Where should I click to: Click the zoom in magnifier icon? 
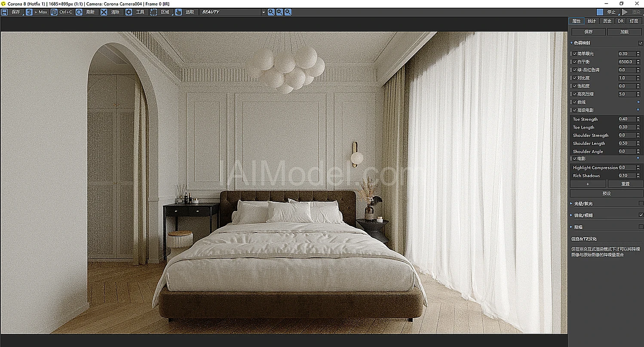(271, 12)
